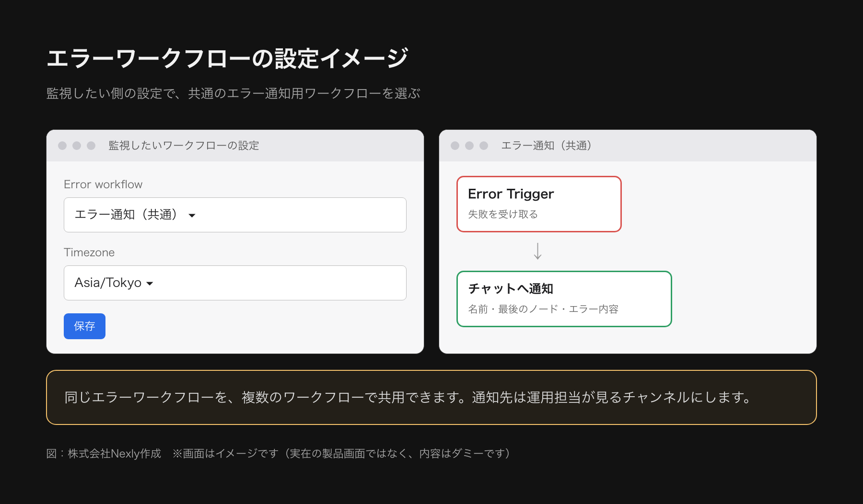This screenshot has width=863, height=504.
Task: Click the 失敗を受け取る subtitle text
Action: click(503, 214)
